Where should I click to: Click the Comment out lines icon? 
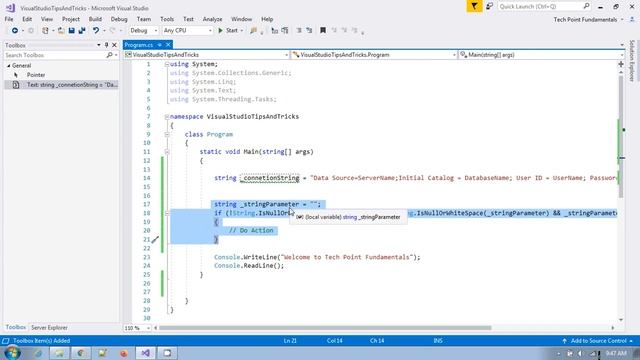click(299, 31)
